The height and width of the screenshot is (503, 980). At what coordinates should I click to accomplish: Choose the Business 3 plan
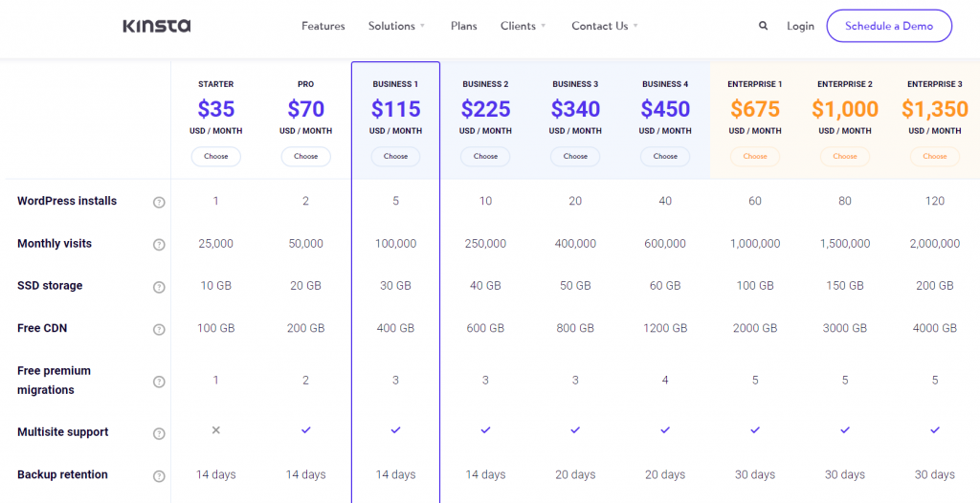(x=575, y=156)
